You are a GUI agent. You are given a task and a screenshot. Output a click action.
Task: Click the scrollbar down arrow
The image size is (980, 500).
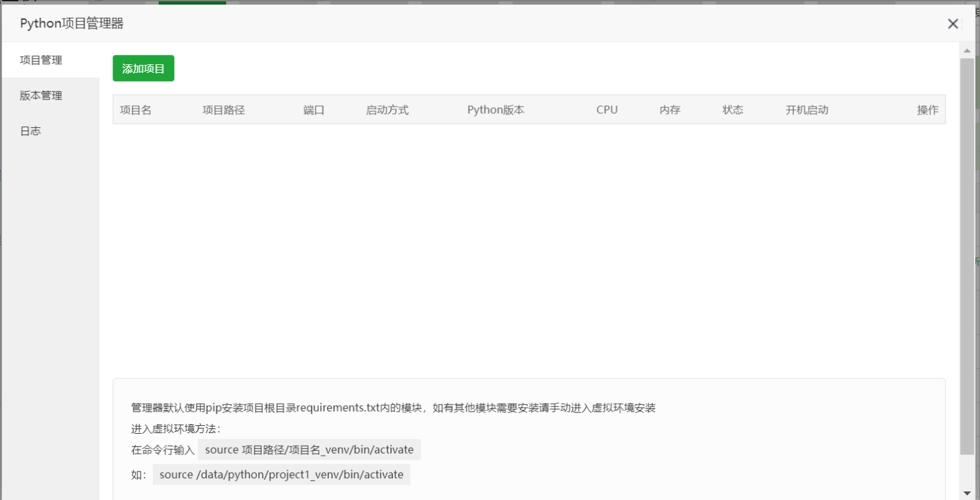(965, 493)
